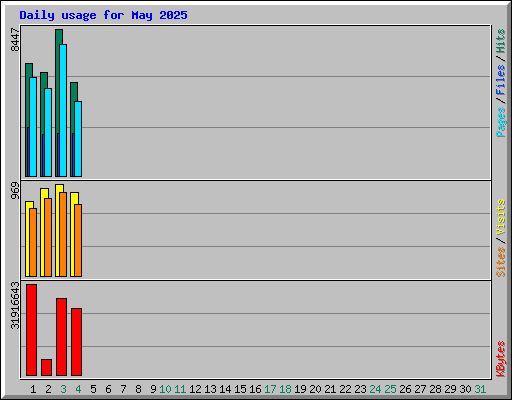Select day 2 on the axis

click(x=48, y=389)
